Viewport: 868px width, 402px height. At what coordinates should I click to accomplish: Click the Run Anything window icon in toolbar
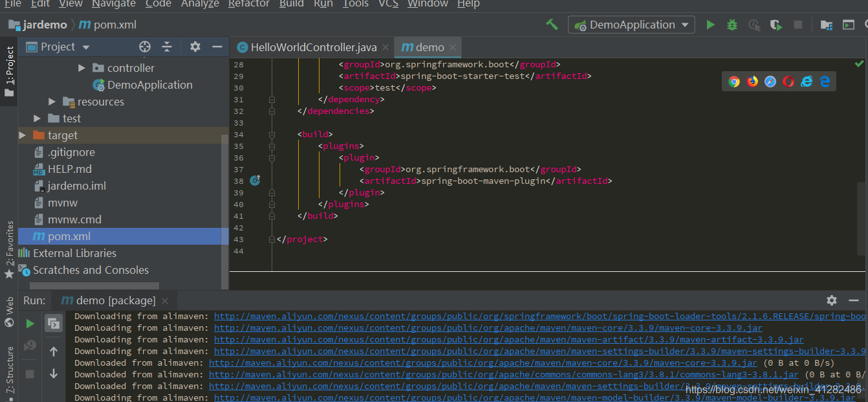[849, 25]
